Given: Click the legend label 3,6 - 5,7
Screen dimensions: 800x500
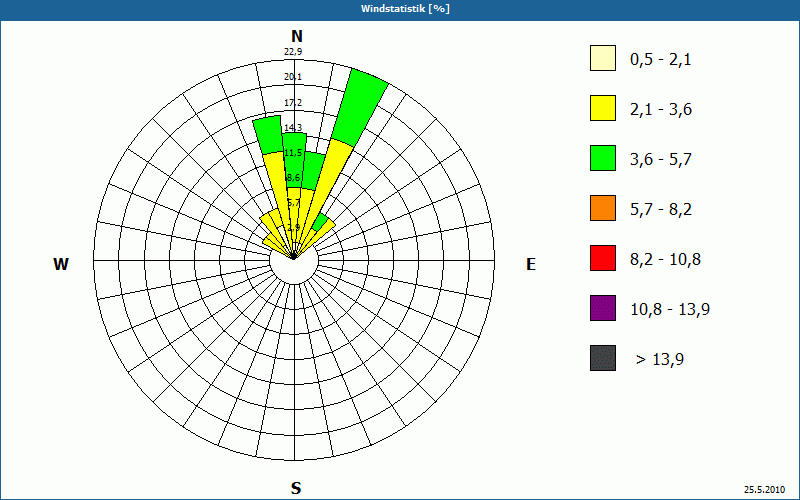Looking at the screenshot, I should pos(661,160).
